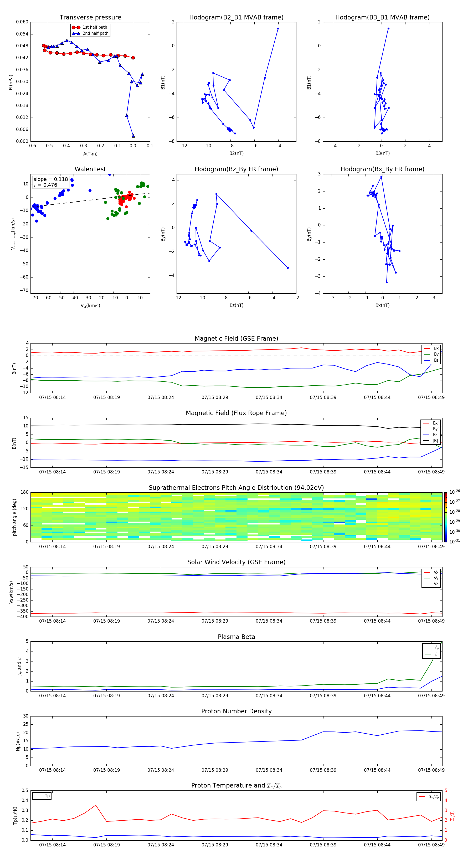This screenshot has width=473, height=868.
Task: Click the 10^-26 color bar label
Action: [x=454, y=492]
